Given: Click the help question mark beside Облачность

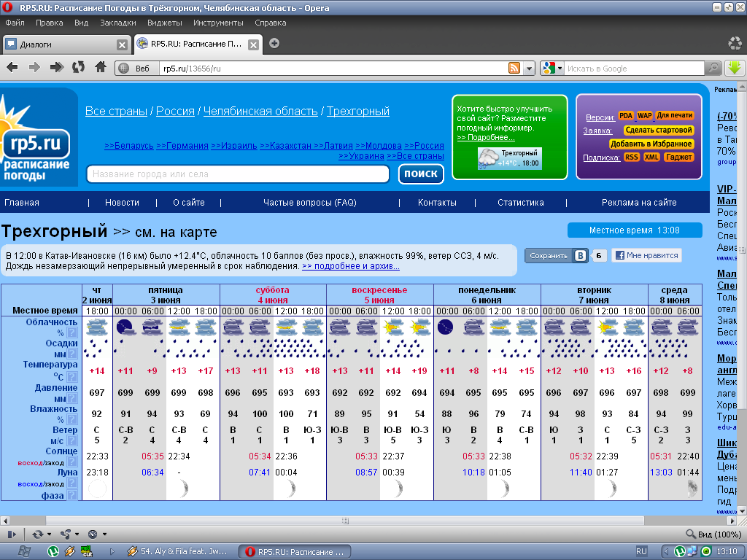Looking at the screenshot, I should (72, 332).
